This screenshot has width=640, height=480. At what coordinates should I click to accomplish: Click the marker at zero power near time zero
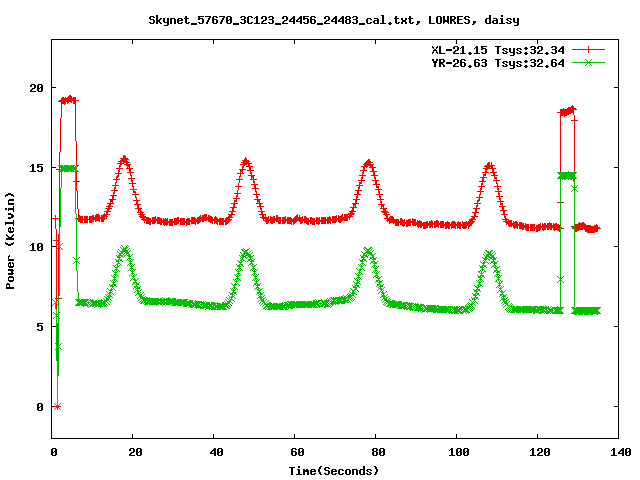(x=57, y=407)
